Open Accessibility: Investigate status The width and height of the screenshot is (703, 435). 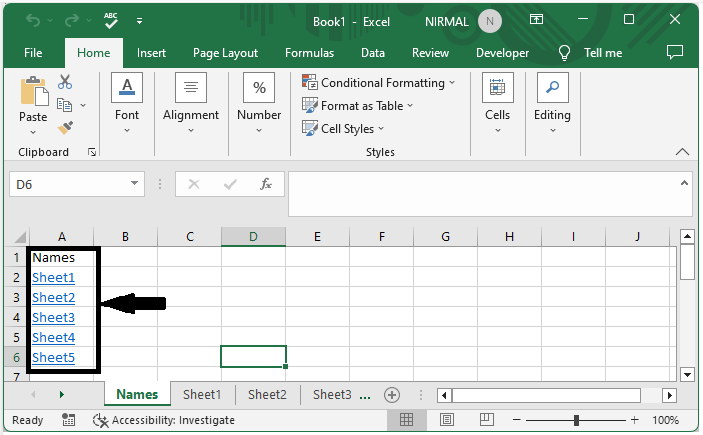click(x=164, y=420)
